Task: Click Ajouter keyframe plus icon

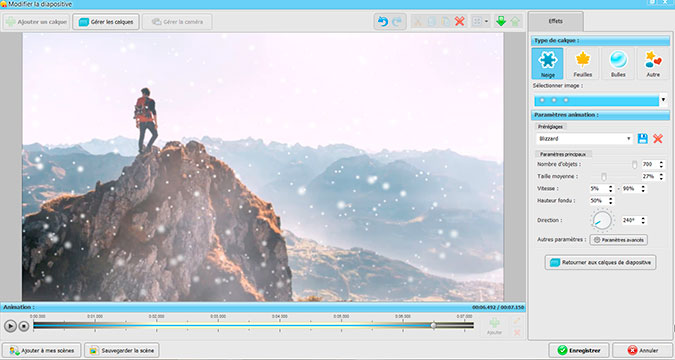Action: click(x=494, y=326)
